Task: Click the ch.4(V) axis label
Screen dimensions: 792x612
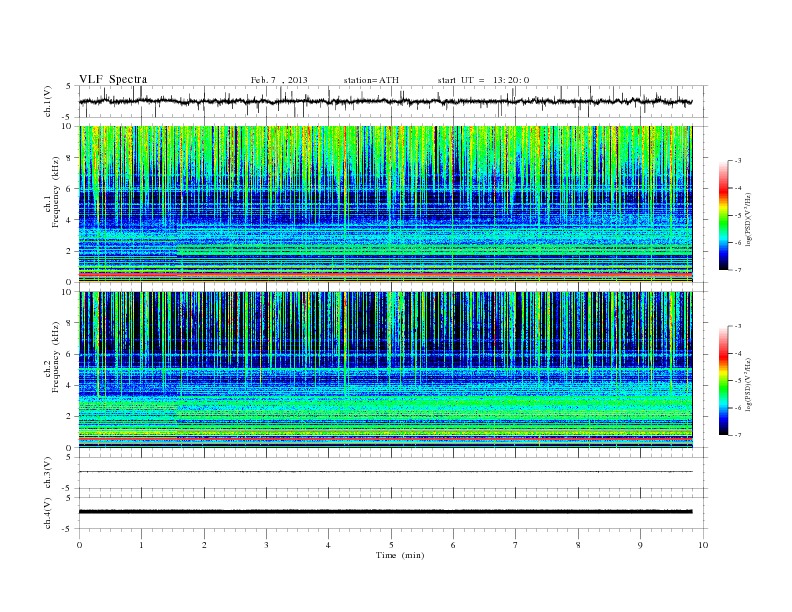Action: tap(48, 513)
